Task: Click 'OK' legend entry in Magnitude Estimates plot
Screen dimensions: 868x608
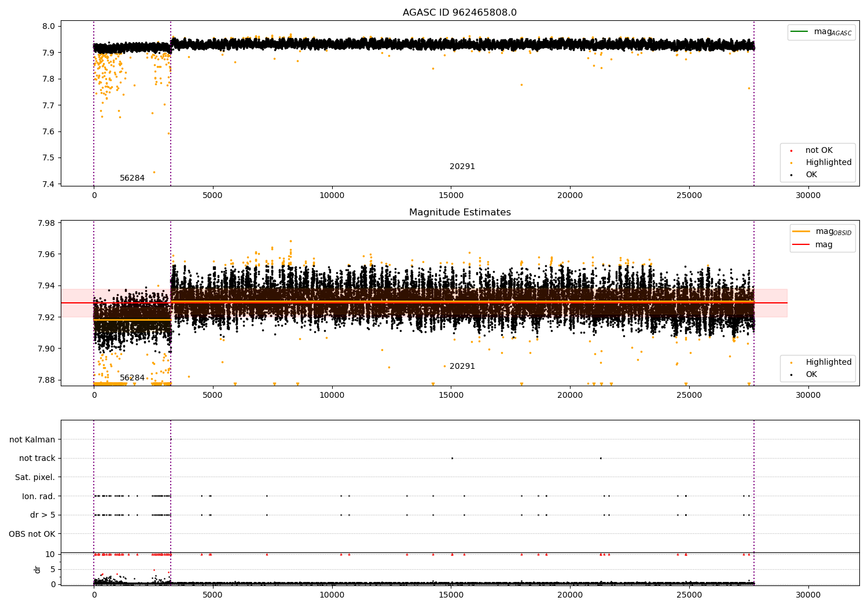Action: pos(811,375)
